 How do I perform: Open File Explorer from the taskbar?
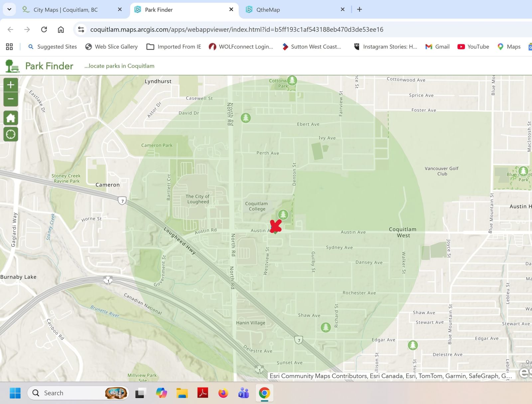click(182, 393)
